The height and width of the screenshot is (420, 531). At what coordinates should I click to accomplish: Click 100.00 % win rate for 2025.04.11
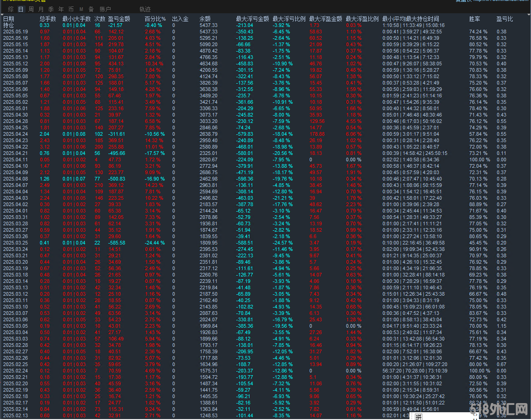pos(479,160)
